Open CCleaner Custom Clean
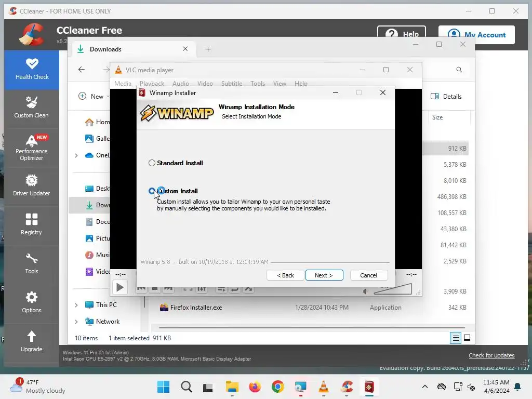 click(x=32, y=108)
